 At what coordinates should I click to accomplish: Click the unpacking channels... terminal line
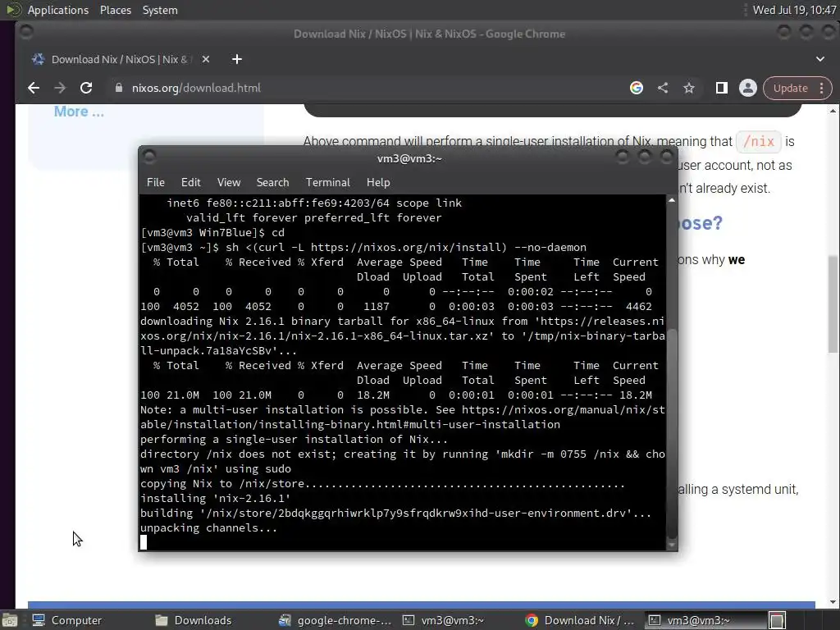point(208,527)
